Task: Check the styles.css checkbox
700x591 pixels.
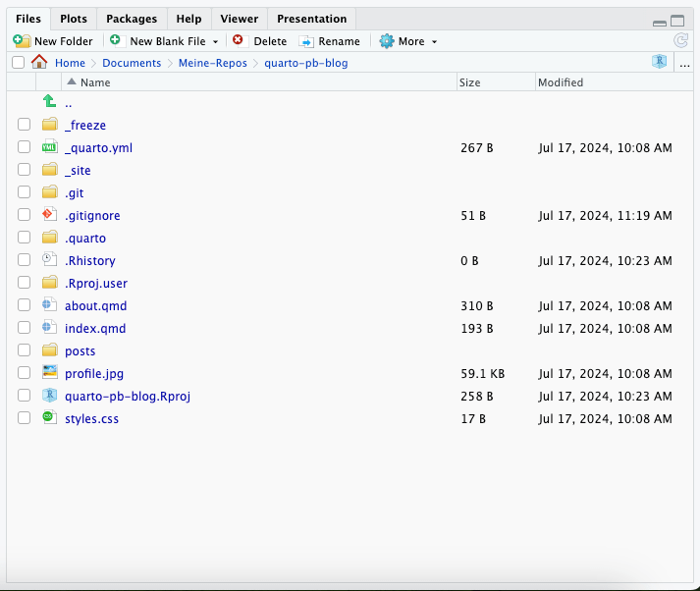Action: [25, 418]
